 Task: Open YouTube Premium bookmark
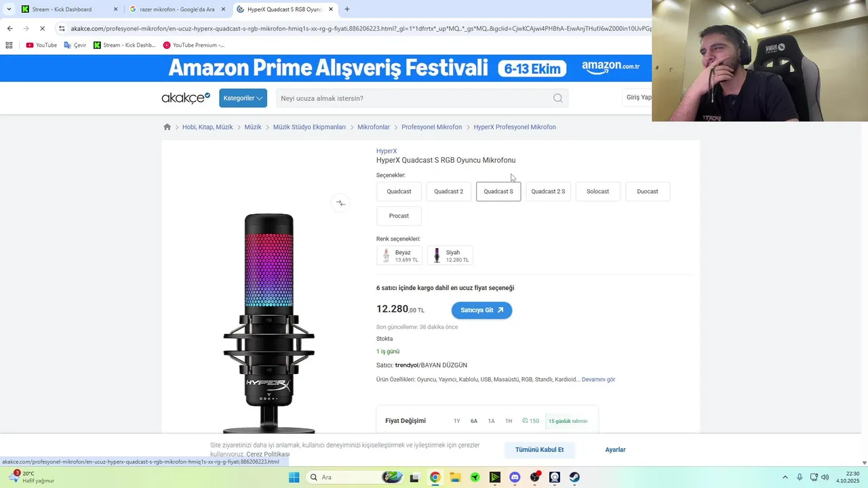[193, 45]
